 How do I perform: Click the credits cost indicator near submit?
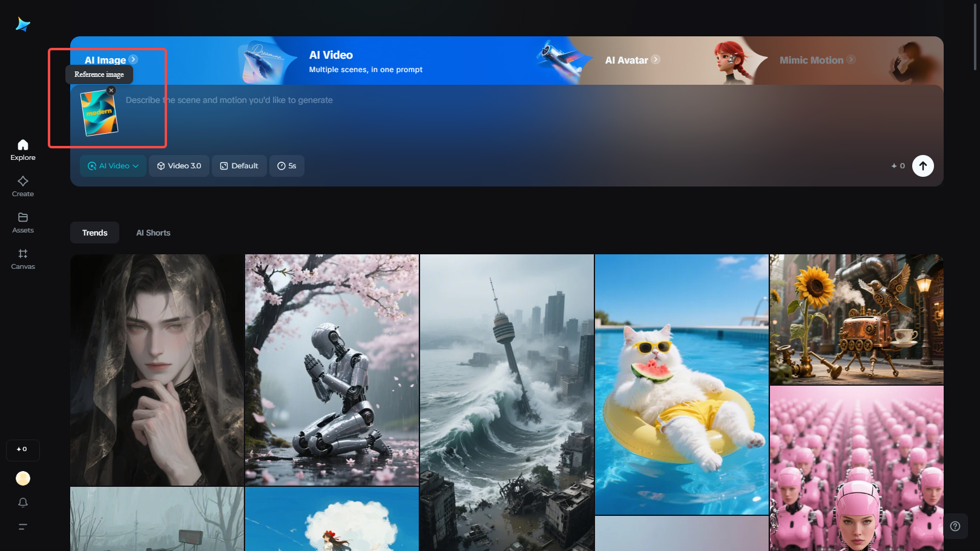pos(898,166)
